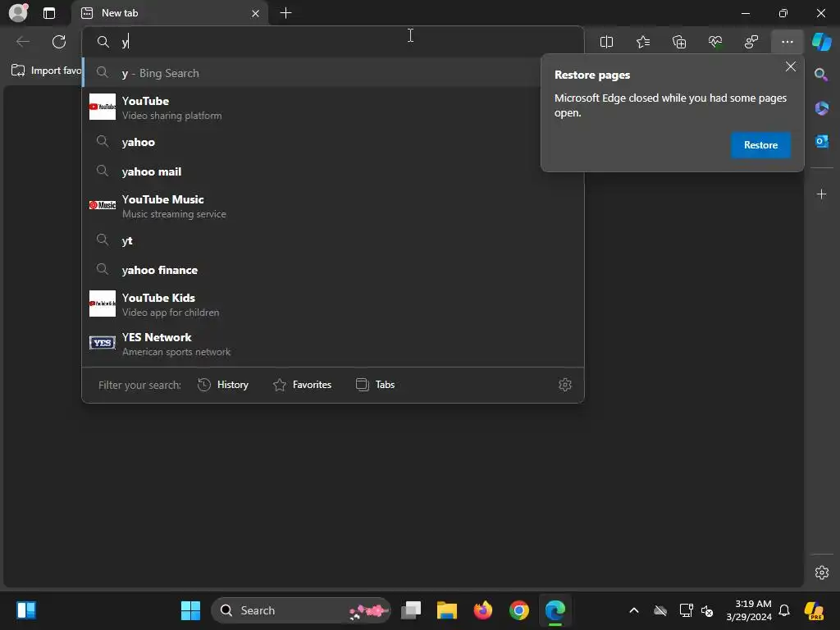Open the clock showing 3:19 AM
Screen dimensions: 840x630
point(749,610)
